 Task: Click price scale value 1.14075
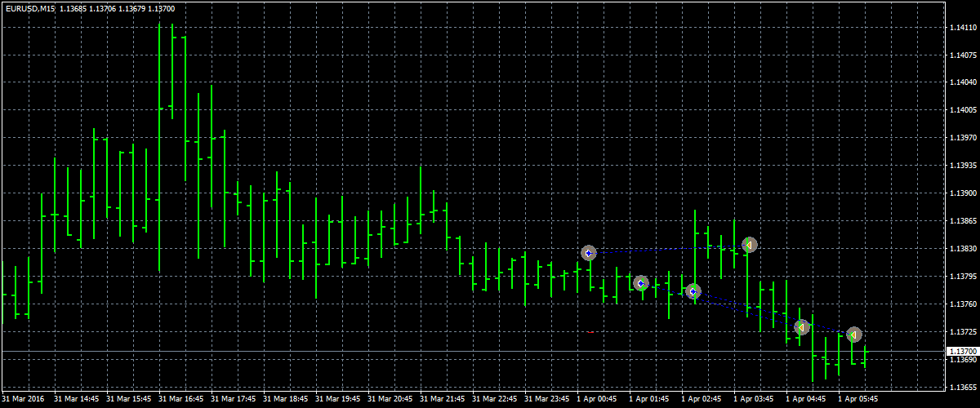pos(963,55)
